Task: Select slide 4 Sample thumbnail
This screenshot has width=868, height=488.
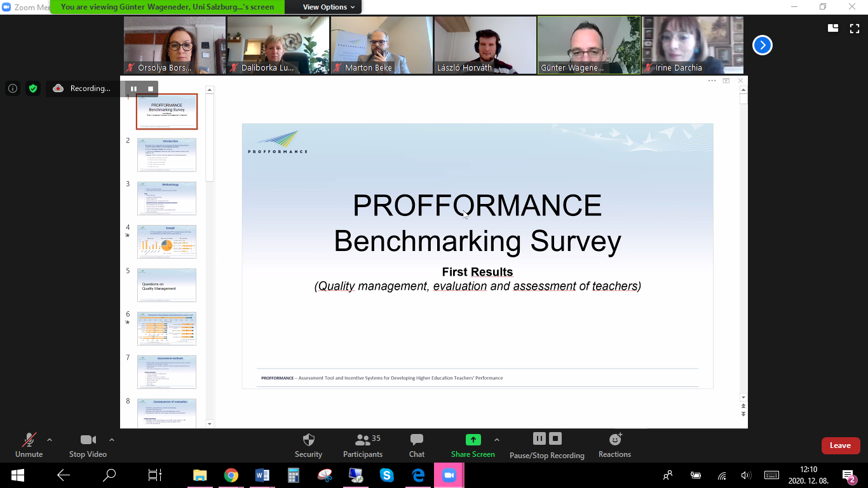Action: pyautogui.click(x=166, y=241)
